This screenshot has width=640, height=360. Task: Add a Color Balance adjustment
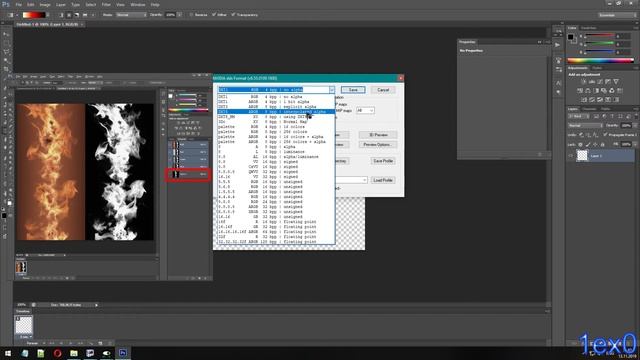tap(588, 91)
